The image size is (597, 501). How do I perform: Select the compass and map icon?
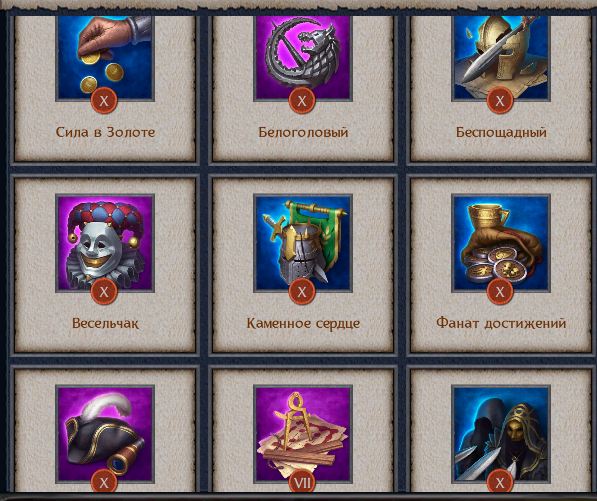[303, 434]
